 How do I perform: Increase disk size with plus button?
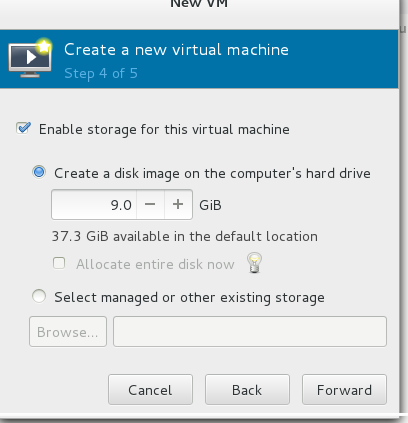pos(178,204)
